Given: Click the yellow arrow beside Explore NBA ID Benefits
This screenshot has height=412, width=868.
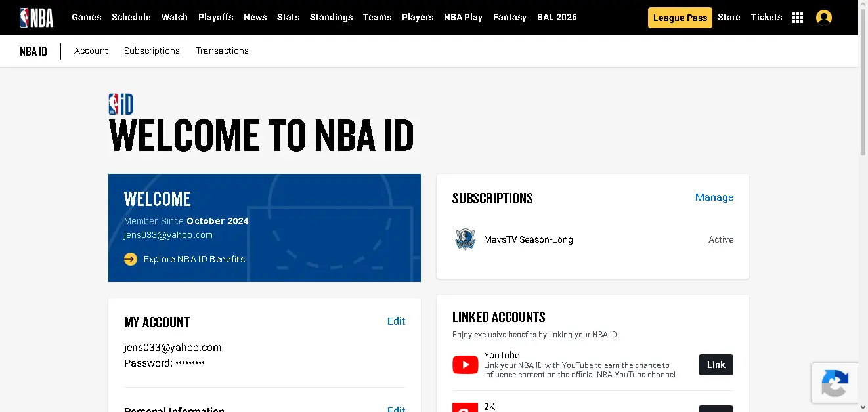Looking at the screenshot, I should (x=131, y=259).
